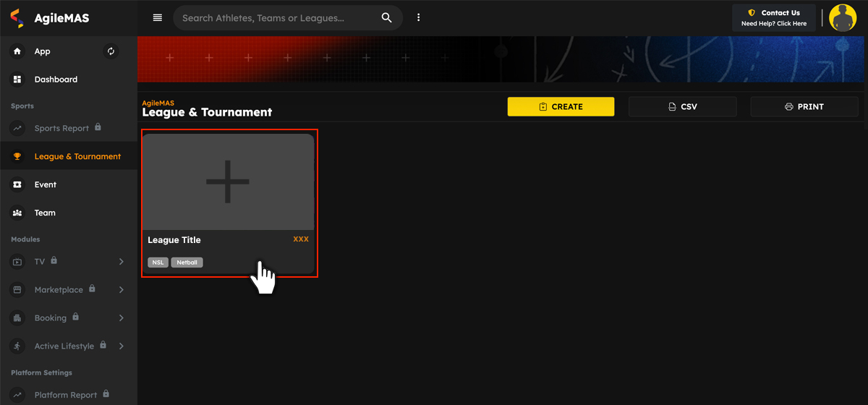The image size is (868, 405).
Task: Click the Contact Us help button
Action: point(773,18)
